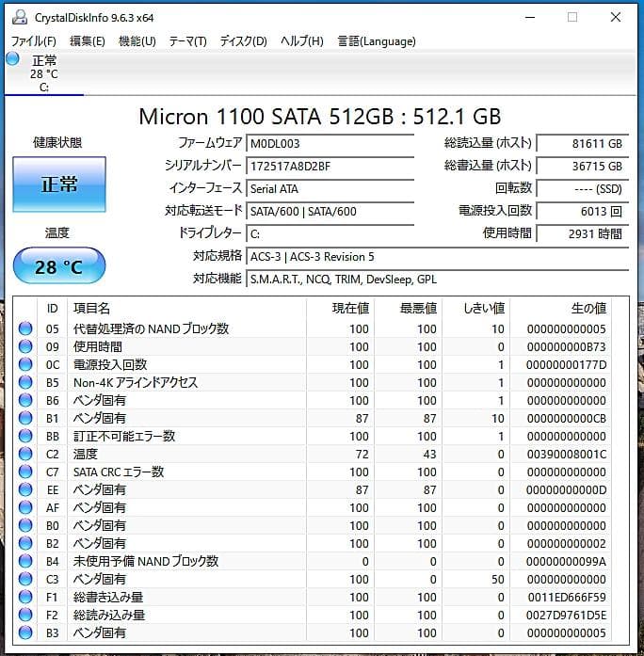Screen dimensions: 644x656
Task: Click the status icon for attribute BB
Action: tap(25, 437)
